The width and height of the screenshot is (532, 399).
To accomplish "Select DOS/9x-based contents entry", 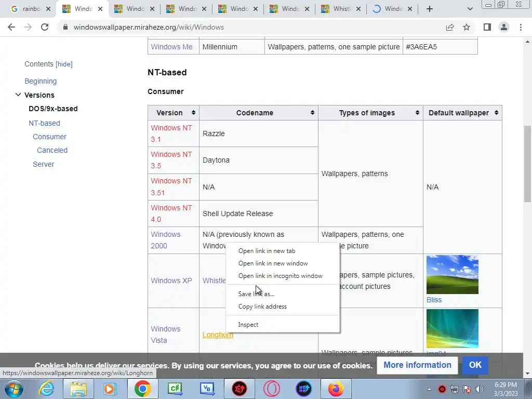I will pos(53,109).
